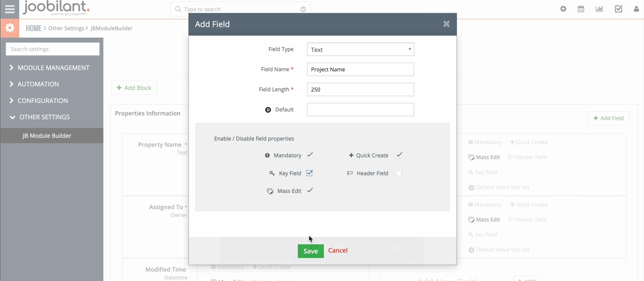Click the red Cancel link
Screen dimensions: 644x281
(x=338, y=250)
